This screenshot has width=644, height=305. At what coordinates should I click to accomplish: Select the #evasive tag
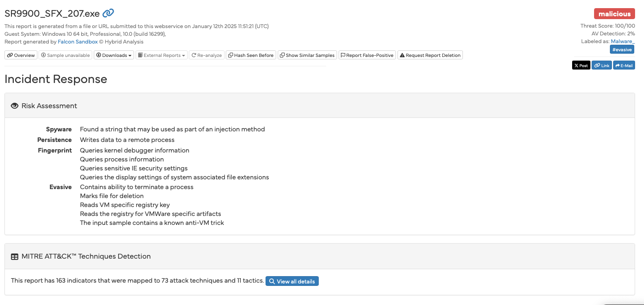point(622,50)
